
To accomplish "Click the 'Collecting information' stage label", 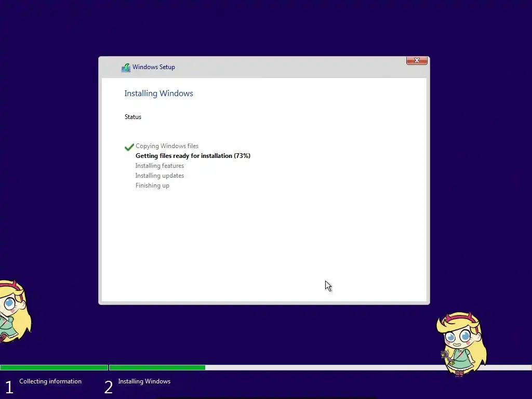I will click(50, 381).
